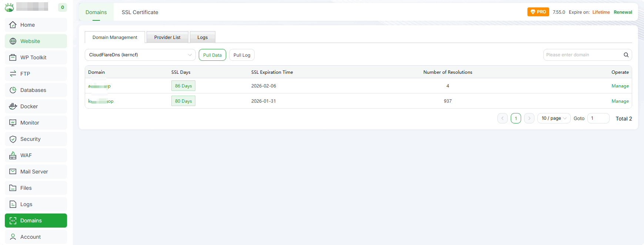Click the Mail Server envelope icon

[13, 172]
